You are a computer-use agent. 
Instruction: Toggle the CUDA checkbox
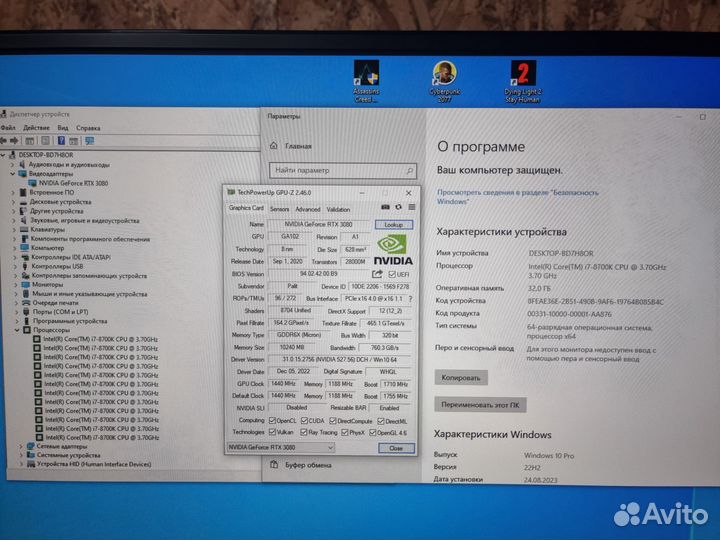304,421
